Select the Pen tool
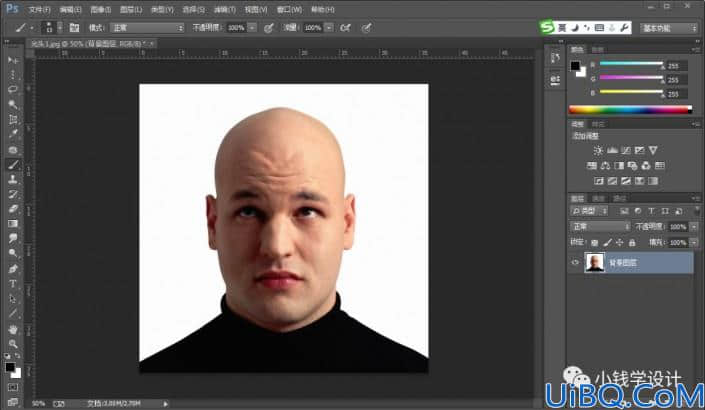The height and width of the screenshot is (410, 705). pyautogui.click(x=13, y=269)
